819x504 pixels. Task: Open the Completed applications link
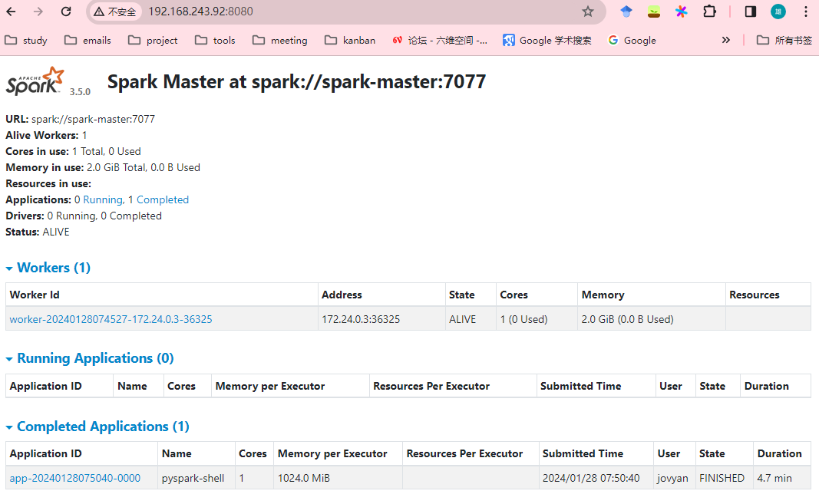[x=163, y=199]
